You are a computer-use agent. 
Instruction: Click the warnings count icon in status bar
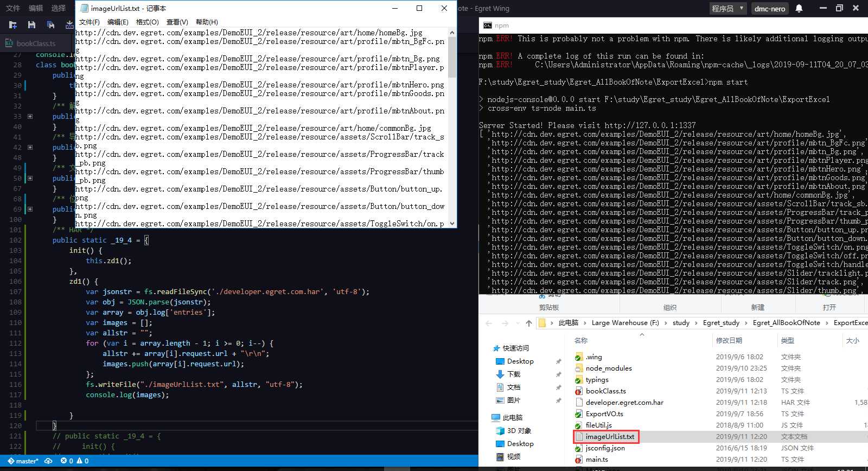pyautogui.click(x=82, y=461)
